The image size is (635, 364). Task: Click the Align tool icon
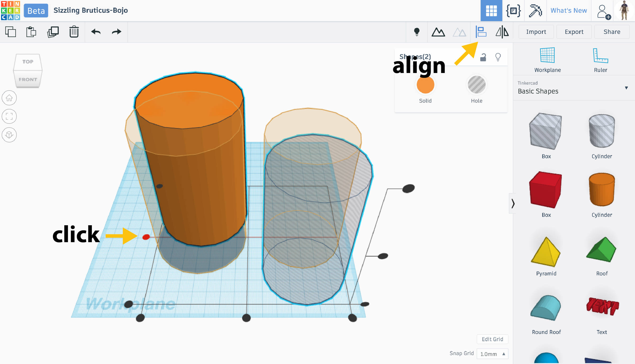pyautogui.click(x=481, y=32)
